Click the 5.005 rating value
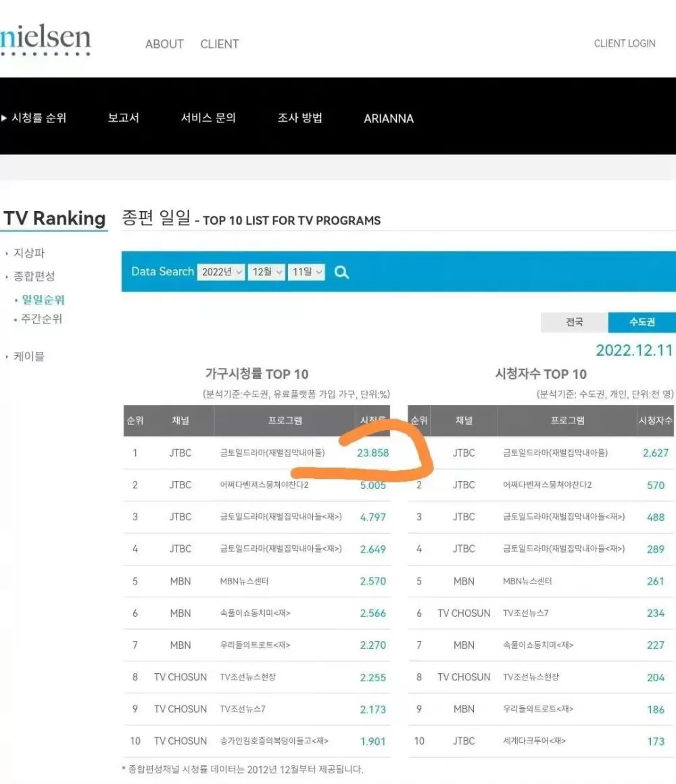This screenshot has width=676, height=784. [372, 486]
